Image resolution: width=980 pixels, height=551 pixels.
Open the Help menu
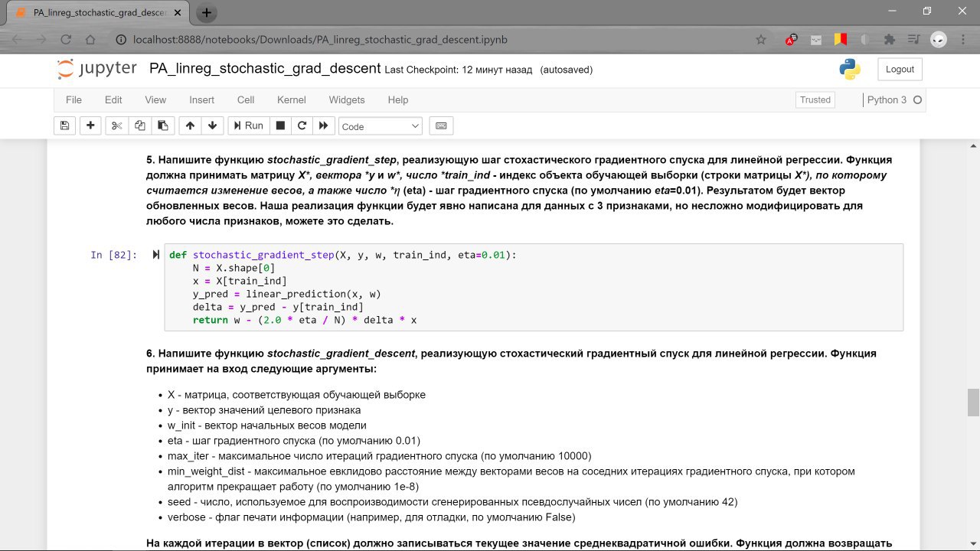tap(398, 99)
